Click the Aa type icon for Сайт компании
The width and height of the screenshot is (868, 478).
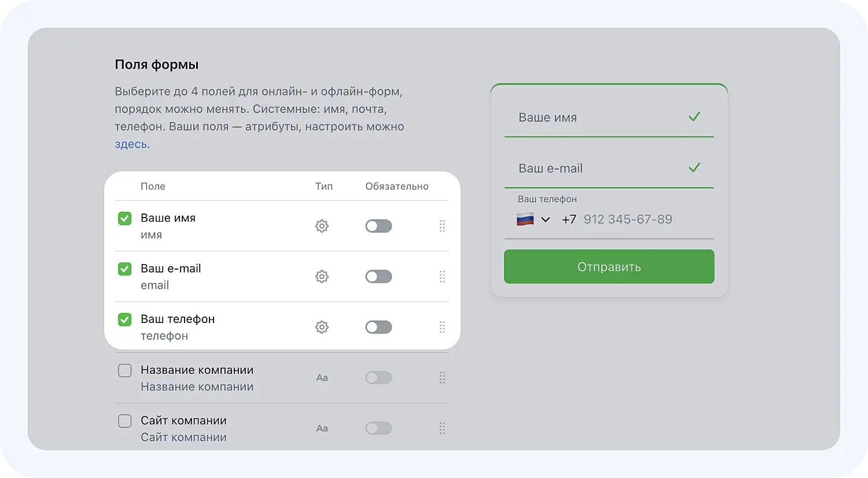pos(322,428)
